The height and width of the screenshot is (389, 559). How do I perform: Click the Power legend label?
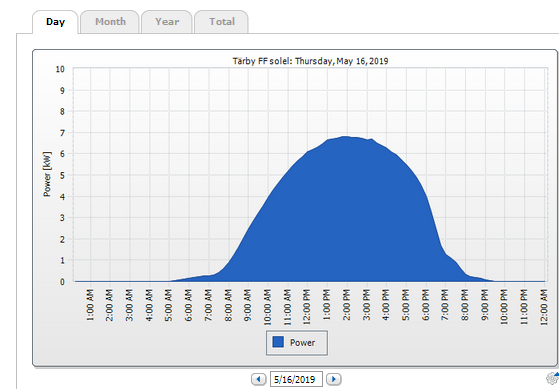click(x=302, y=343)
